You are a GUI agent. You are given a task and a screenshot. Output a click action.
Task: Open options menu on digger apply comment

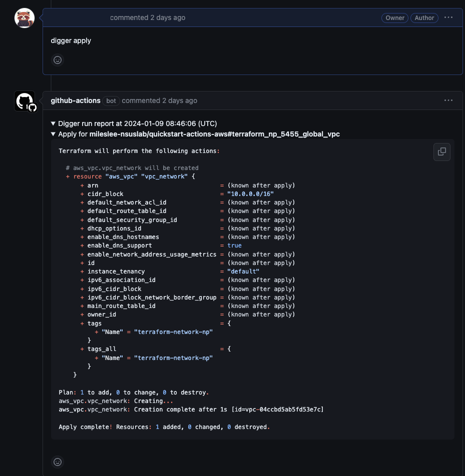click(x=448, y=17)
